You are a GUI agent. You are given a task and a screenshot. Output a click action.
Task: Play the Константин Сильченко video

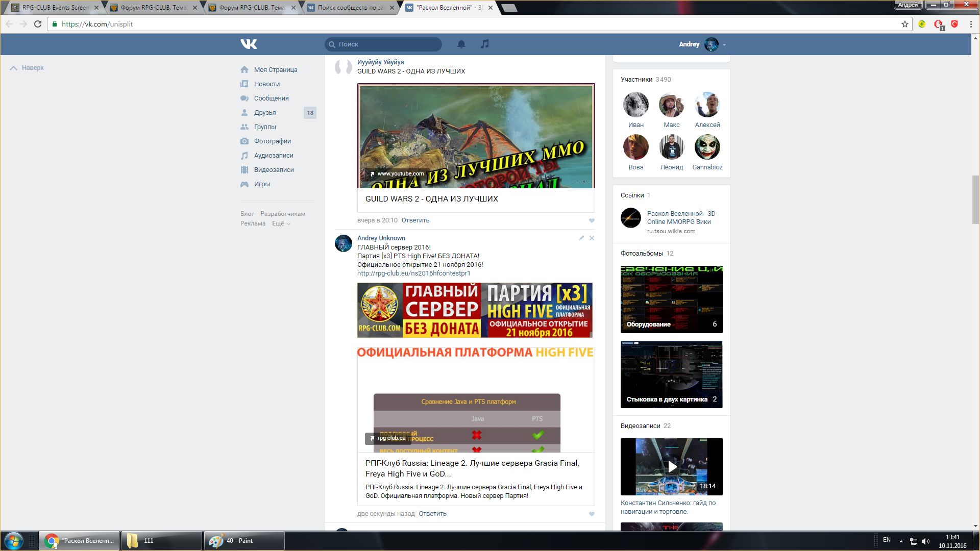pyautogui.click(x=672, y=466)
